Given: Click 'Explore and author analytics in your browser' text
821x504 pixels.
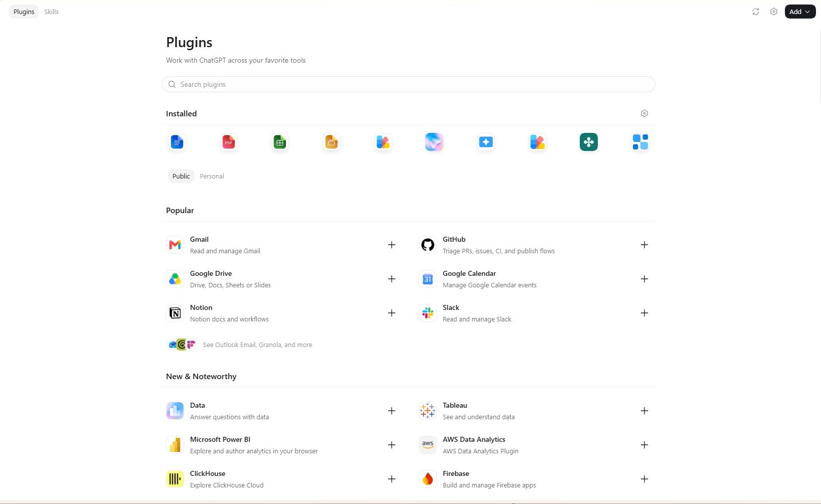Looking at the screenshot, I should click(254, 451).
